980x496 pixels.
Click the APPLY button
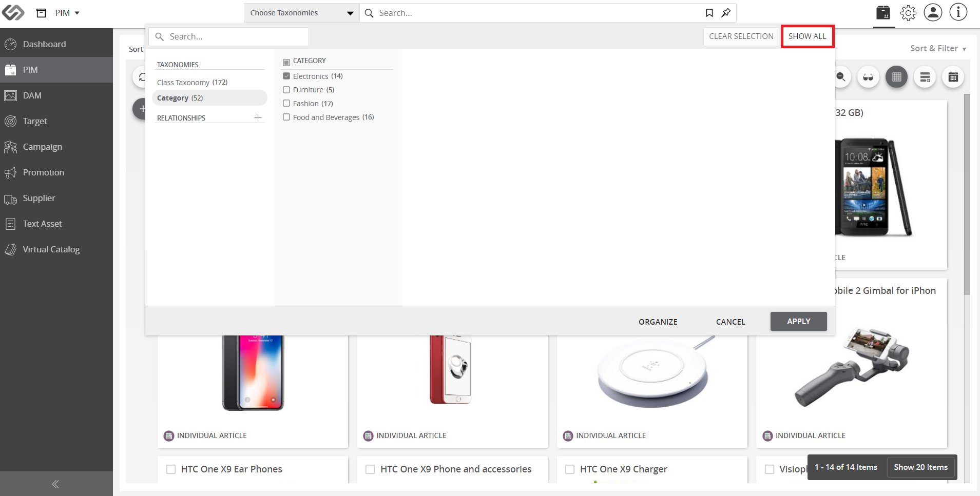(x=798, y=321)
